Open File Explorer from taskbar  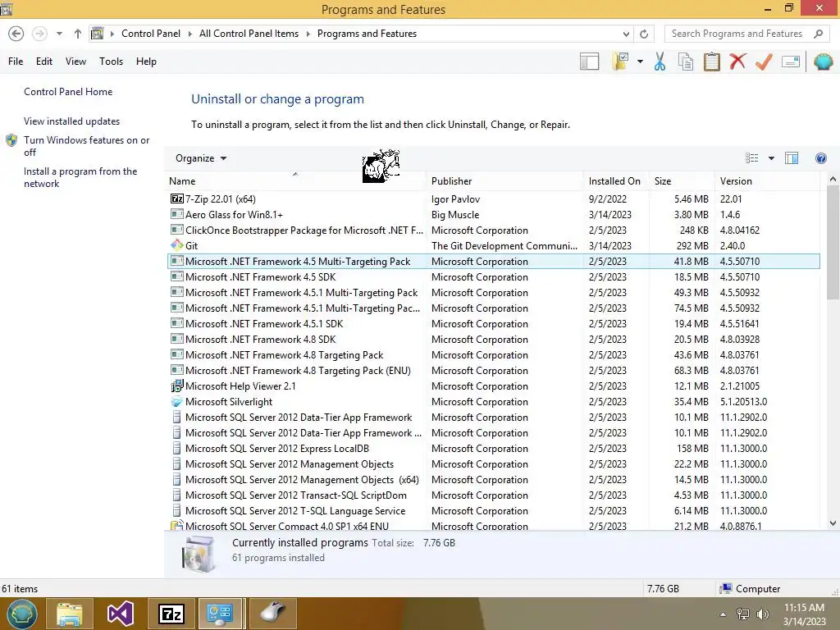pos(70,614)
